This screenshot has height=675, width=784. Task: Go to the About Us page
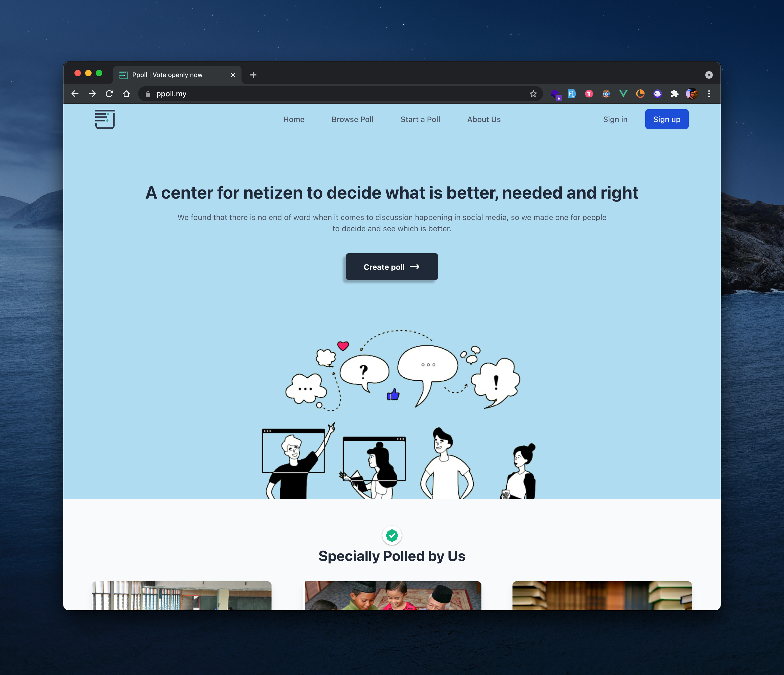(484, 119)
